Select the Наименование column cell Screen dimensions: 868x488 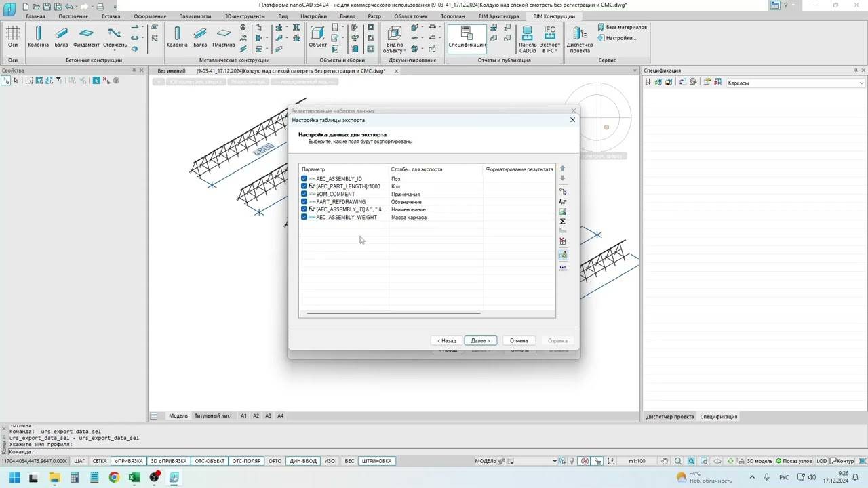pyautogui.click(x=436, y=209)
